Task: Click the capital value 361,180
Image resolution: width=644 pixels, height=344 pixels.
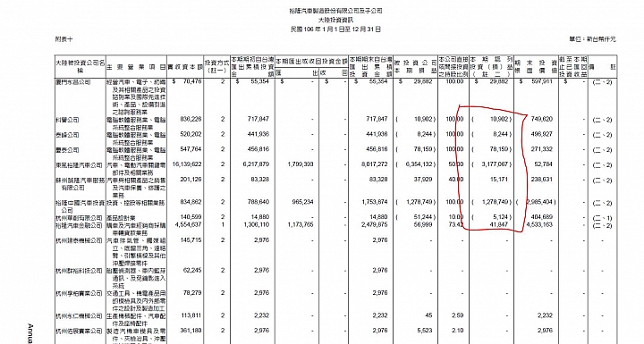Action: pyautogui.click(x=191, y=331)
